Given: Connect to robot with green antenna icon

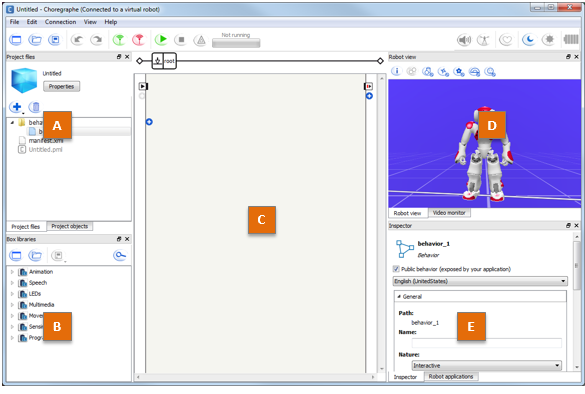Looking at the screenshot, I should click(x=119, y=40).
